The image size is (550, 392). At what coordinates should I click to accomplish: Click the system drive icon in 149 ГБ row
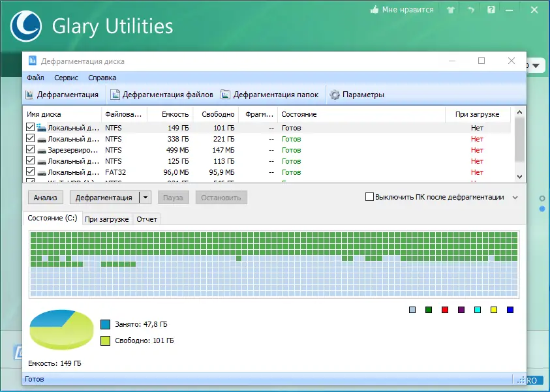click(x=41, y=128)
